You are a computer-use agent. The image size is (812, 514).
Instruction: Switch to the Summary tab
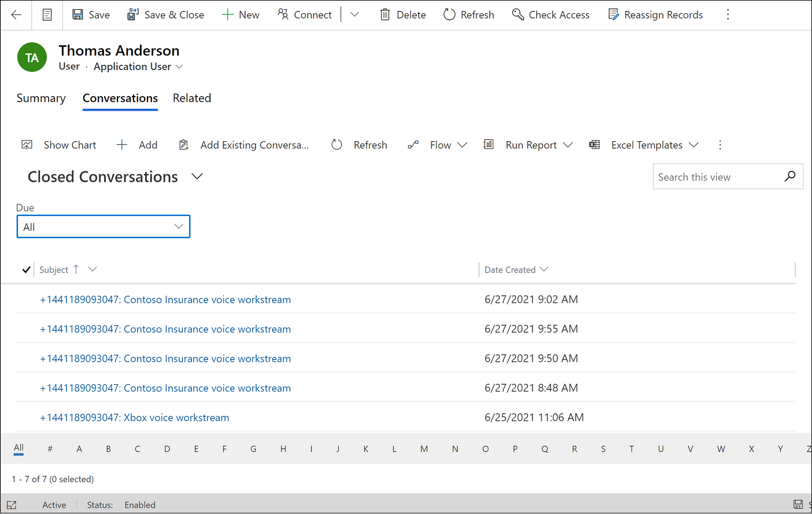pyautogui.click(x=40, y=98)
